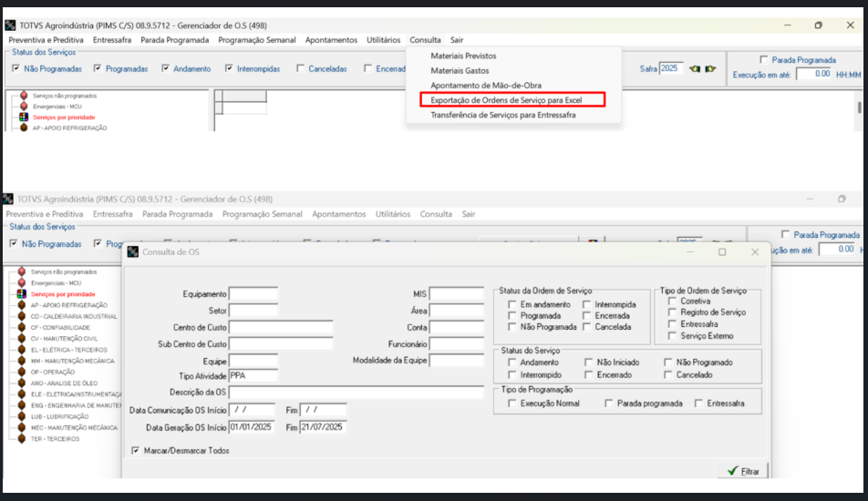Click the Safra field showing 2025
Viewport: 868px width, 501px height.
671,68
